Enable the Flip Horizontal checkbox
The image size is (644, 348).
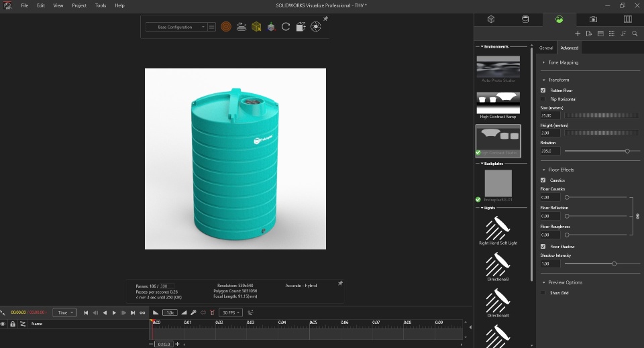pos(543,99)
